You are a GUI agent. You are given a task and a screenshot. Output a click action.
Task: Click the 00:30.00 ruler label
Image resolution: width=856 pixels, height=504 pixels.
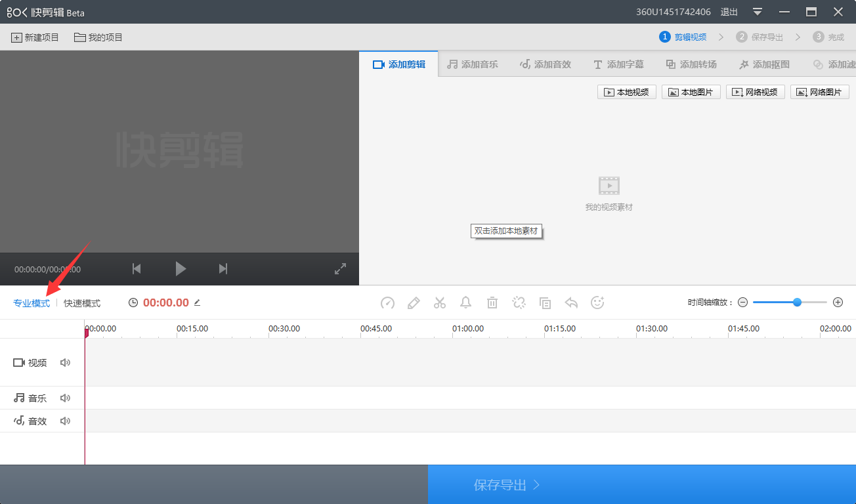tap(284, 328)
